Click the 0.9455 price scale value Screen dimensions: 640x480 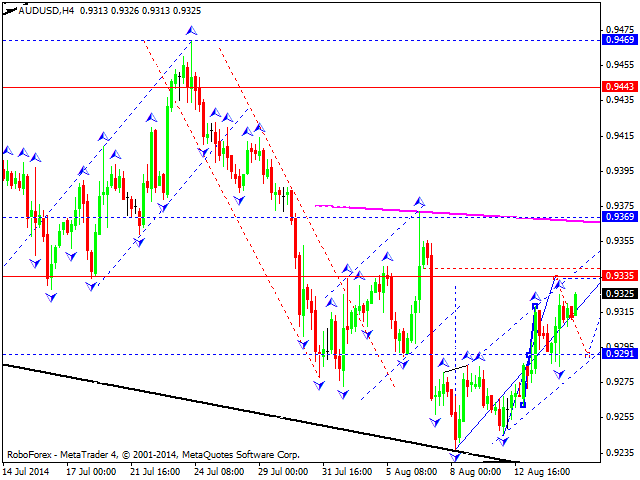click(620, 65)
